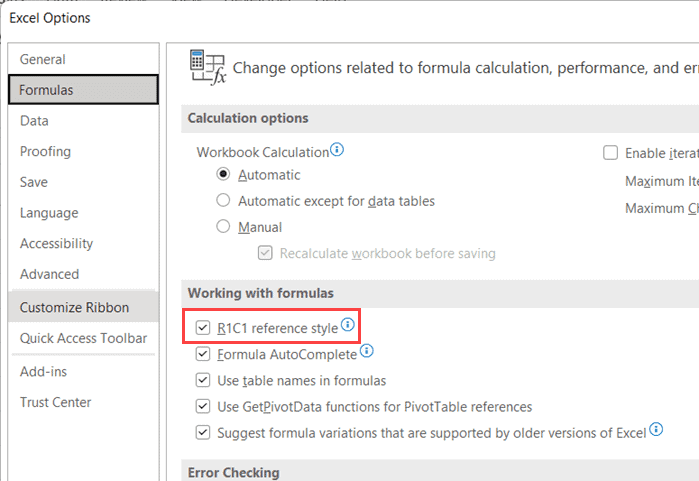Click info icon beside R1C1 reference style
The width and height of the screenshot is (699, 481).
(348, 326)
